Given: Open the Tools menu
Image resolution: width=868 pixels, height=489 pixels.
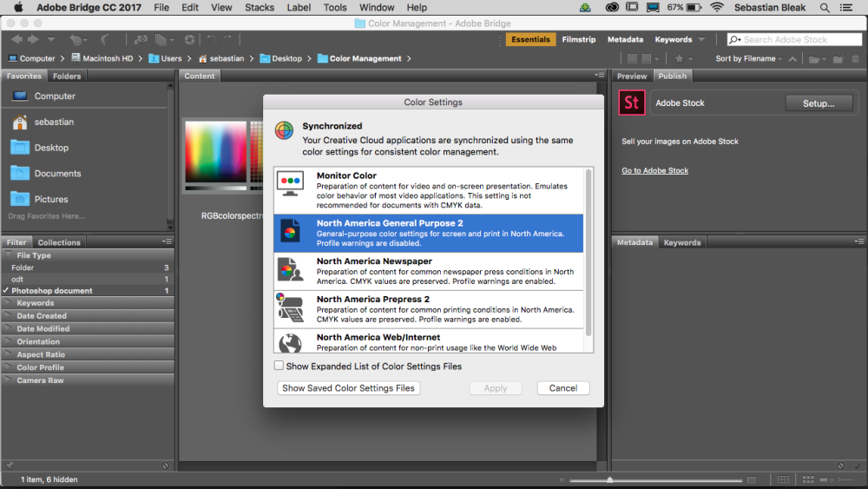Looking at the screenshot, I should (x=335, y=8).
